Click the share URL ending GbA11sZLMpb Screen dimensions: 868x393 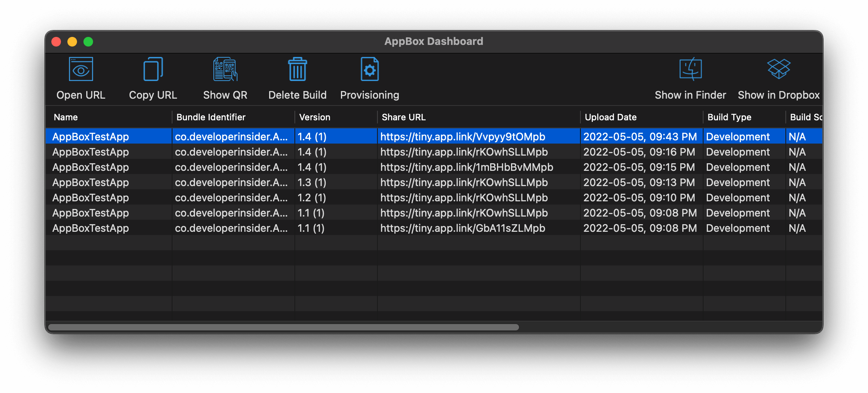pyautogui.click(x=462, y=228)
